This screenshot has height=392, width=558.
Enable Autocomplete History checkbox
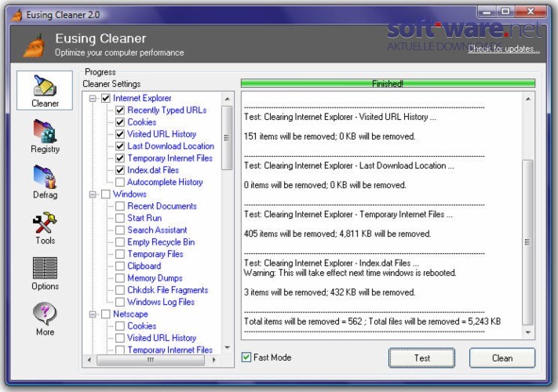pyautogui.click(x=120, y=182)
